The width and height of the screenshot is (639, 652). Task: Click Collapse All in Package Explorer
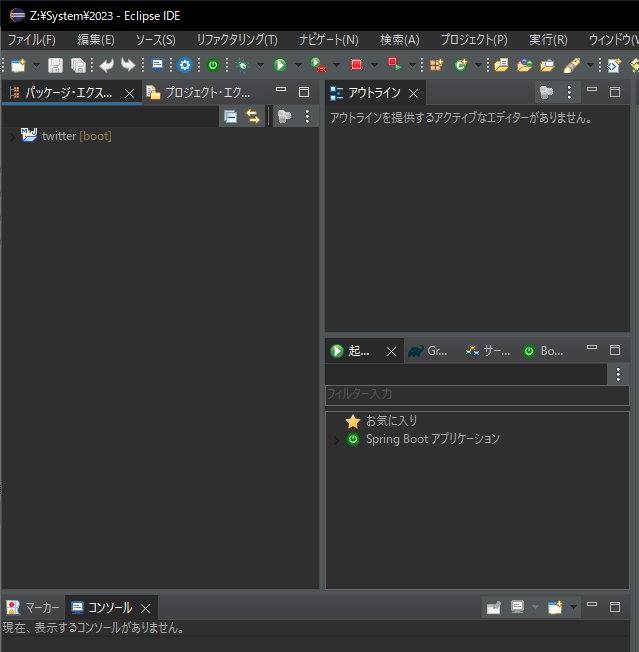coord(231,117)
